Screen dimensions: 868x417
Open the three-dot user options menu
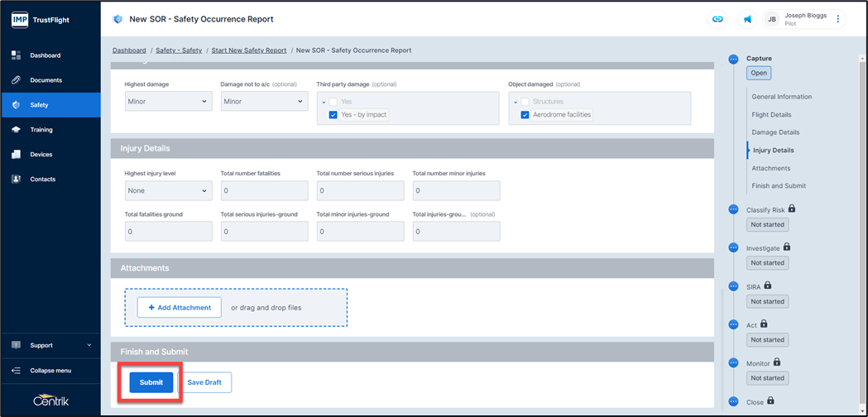pos(837,19)
